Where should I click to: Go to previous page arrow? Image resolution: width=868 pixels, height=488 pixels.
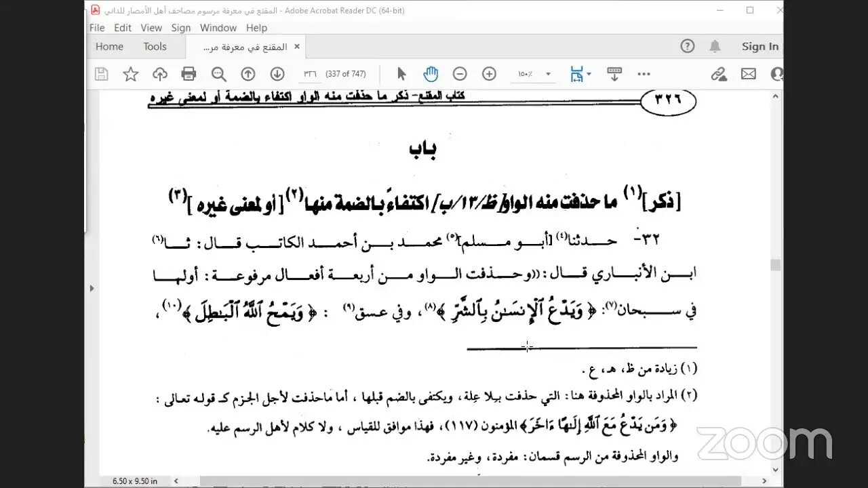click(248, 75)
